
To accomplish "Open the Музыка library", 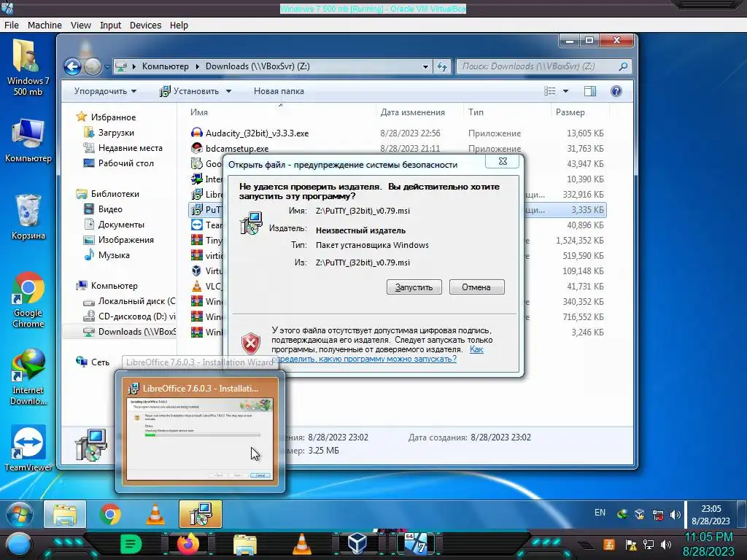I will [x=113, y=254].
